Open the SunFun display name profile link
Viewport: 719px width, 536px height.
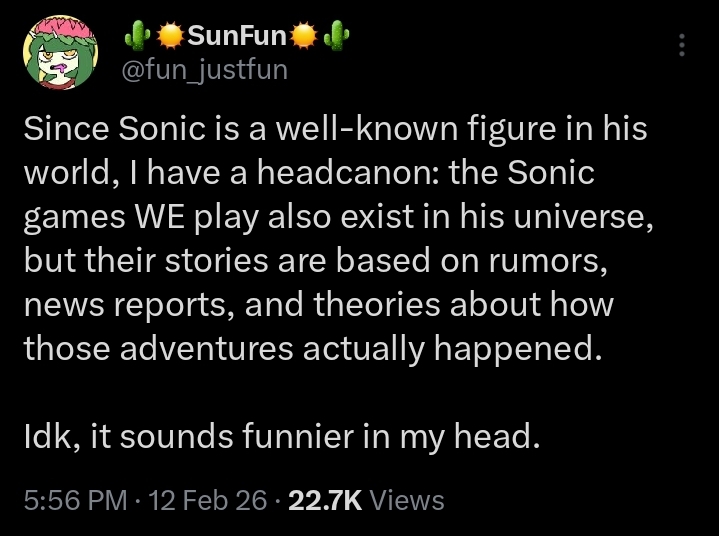(x=238, y=38)
